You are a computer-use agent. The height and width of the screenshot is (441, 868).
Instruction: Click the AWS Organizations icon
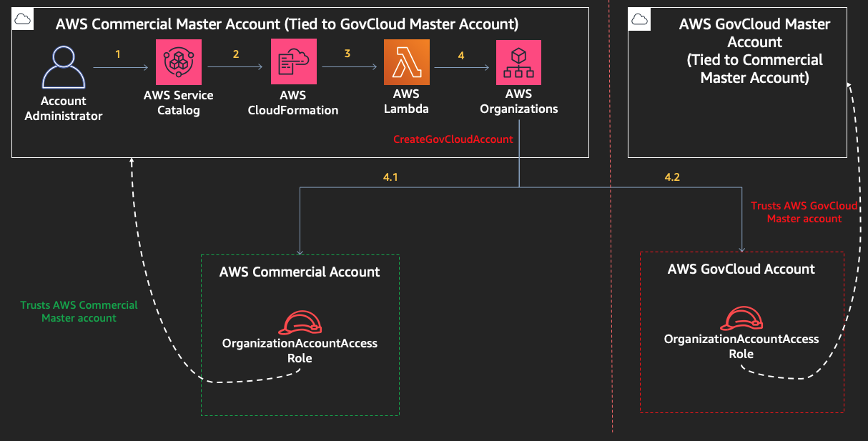click(x=519, y=63)
